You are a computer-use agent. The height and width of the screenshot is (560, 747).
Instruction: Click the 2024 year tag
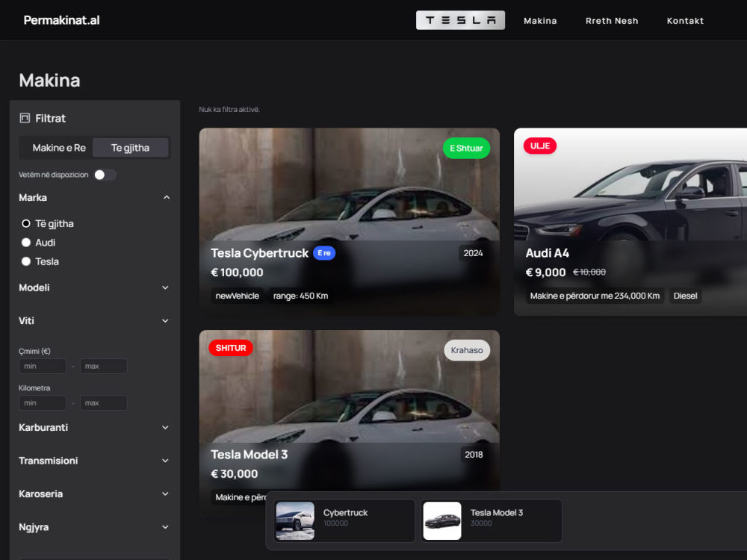[473, 253]
